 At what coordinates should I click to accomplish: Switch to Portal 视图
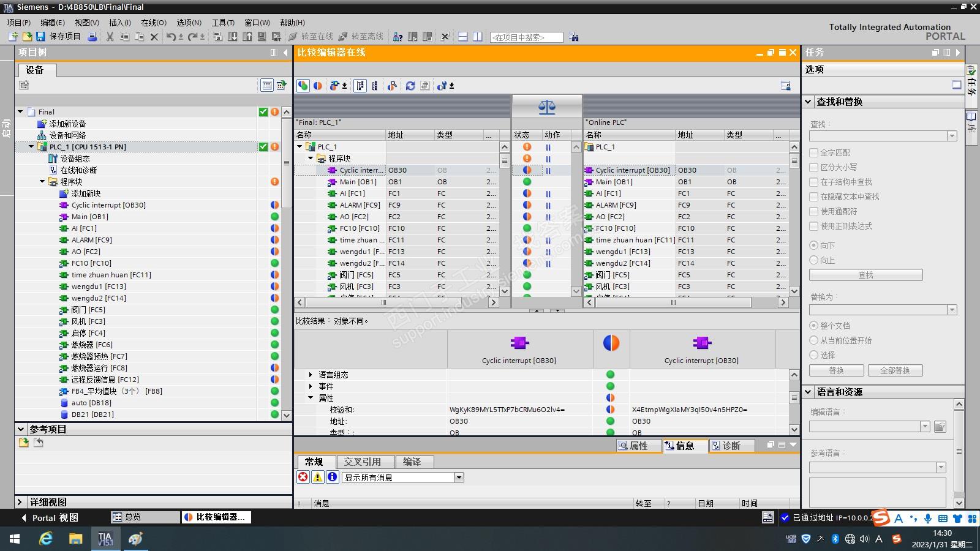(x=50, y=518)
